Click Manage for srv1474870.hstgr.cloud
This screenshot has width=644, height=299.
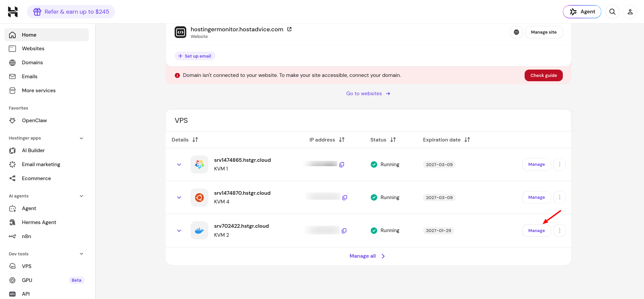[537, 197]
